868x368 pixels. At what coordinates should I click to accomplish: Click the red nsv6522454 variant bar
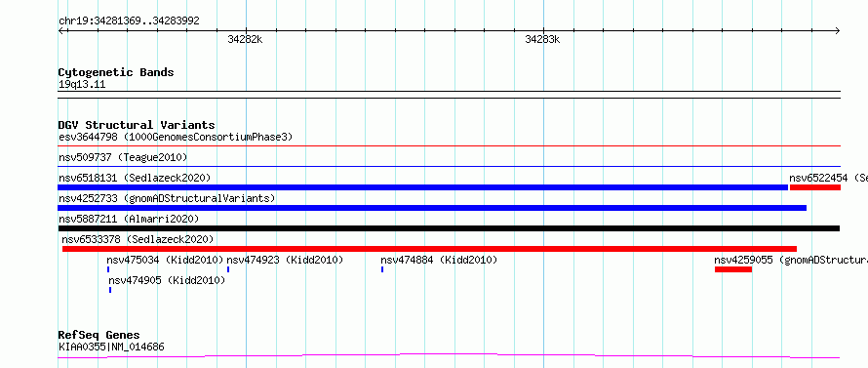815,187
